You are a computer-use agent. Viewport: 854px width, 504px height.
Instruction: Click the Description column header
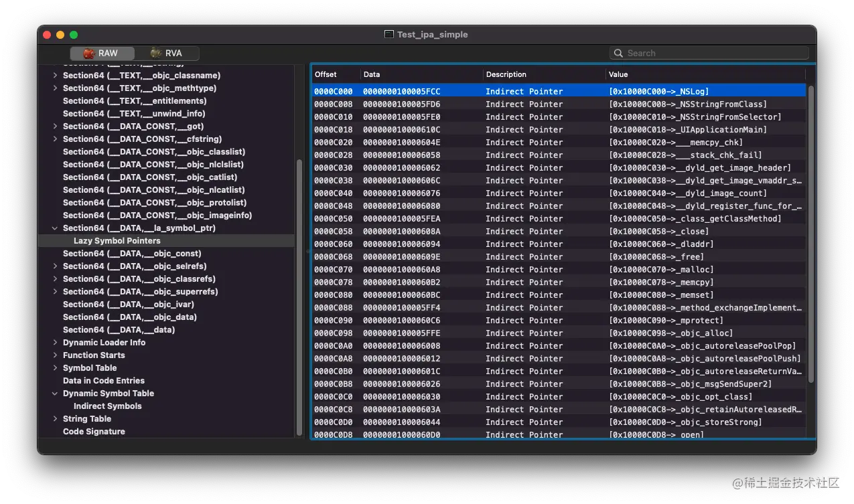544,74
